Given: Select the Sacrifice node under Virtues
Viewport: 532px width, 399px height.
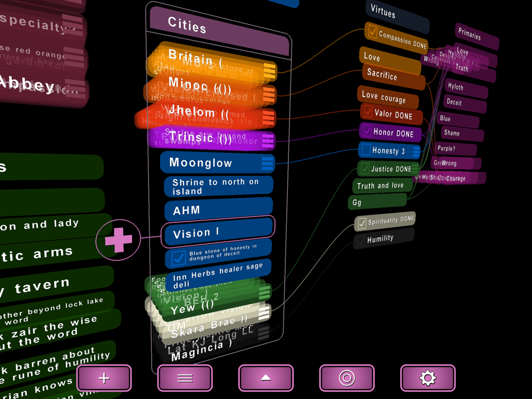Looking at the screenshot, I should coord(394,76).
